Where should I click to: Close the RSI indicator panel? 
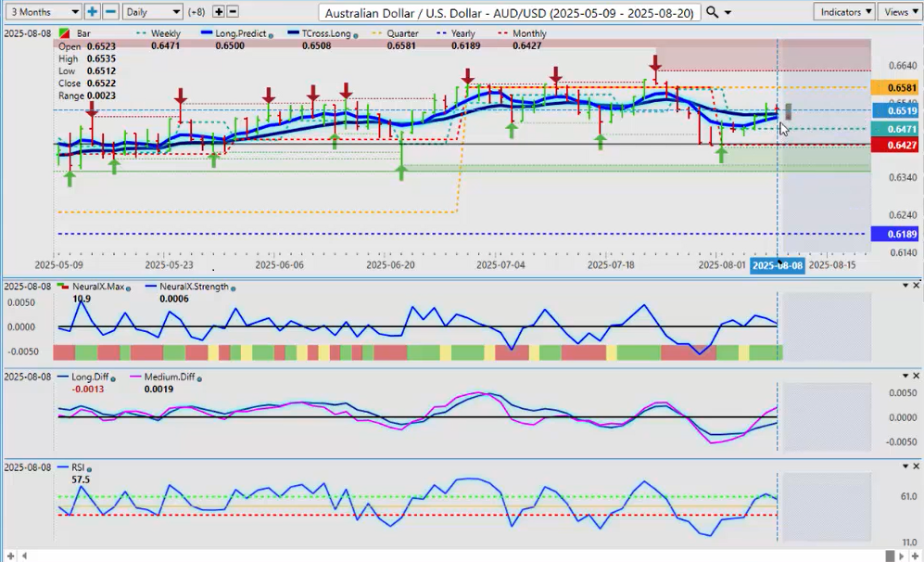click(917, 467)
